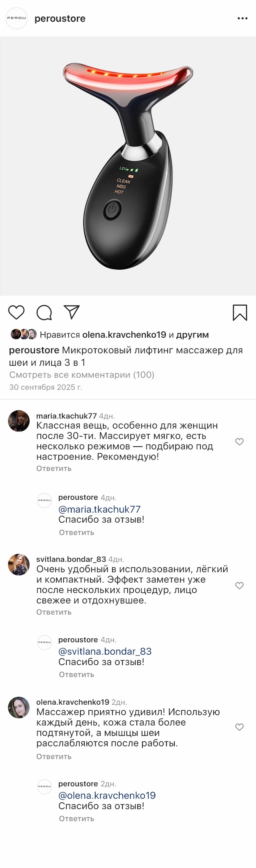Click svitlana.bondar_83's profile picture
The height and width of the screenshot is (868, 256).
[x=19, y=564]
